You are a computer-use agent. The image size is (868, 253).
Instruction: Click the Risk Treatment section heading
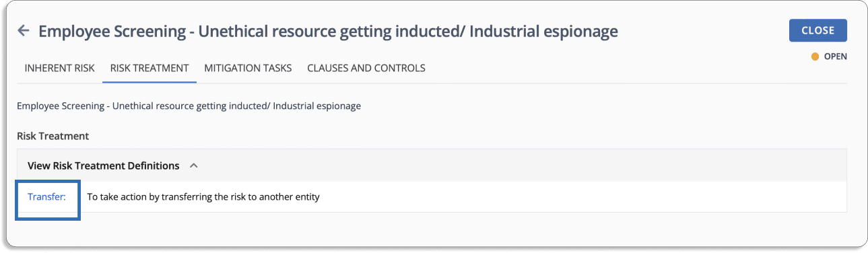(53, 136)
